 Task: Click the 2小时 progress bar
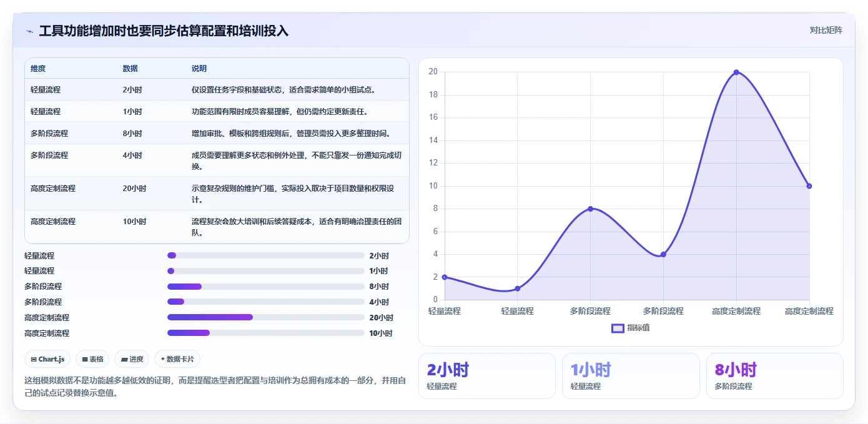266,255
